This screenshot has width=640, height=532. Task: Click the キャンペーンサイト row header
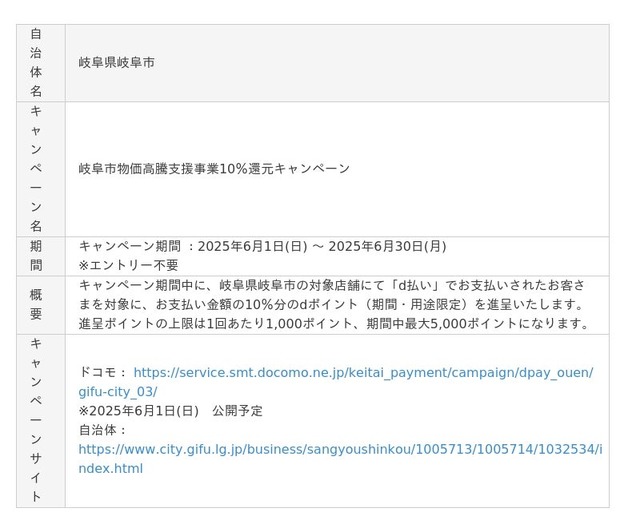pyautogui.click(x=41, y=421)
